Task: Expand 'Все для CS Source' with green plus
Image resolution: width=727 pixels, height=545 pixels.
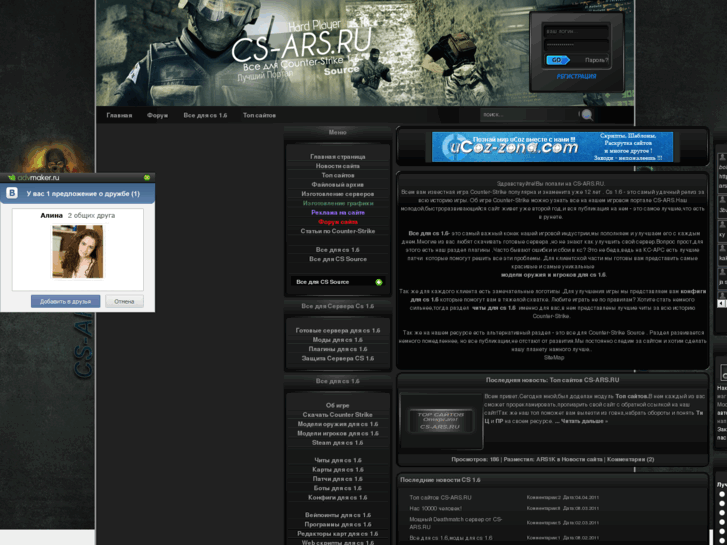Action: pyautogui.click(x=379, y=282)
